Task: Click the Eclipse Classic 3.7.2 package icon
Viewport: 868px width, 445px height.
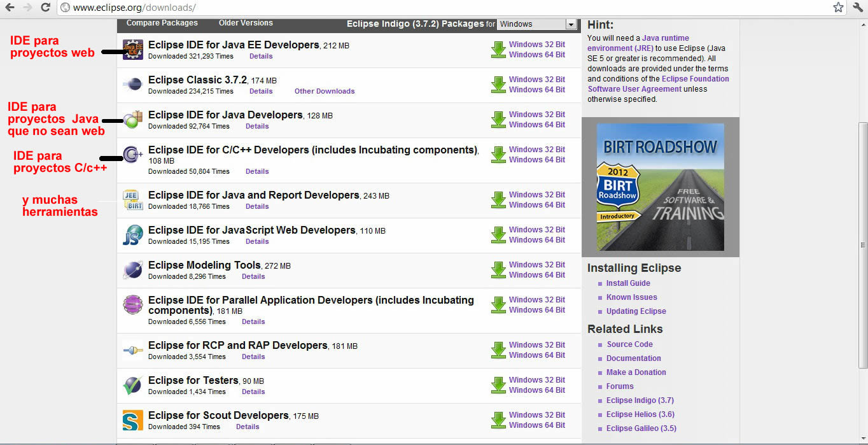Action: pos(132,83)
